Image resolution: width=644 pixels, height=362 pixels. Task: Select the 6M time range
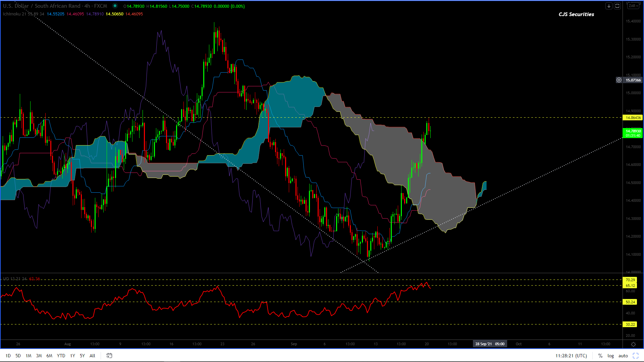tap(49, 356)
